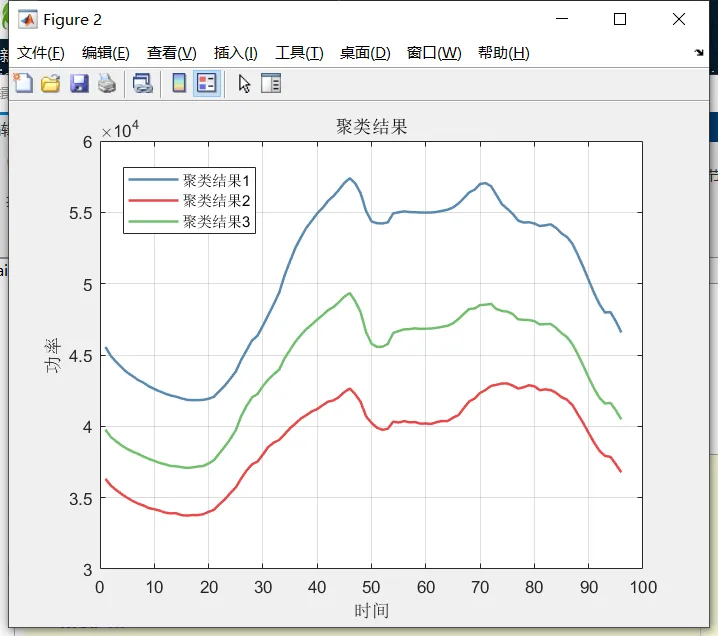Image resolution: width=718 pixels, height=636 pixels.
Task: Close the Figure 2 window
Action: click(x=679, y=19)
